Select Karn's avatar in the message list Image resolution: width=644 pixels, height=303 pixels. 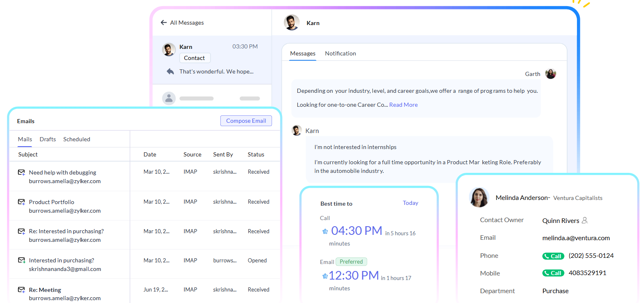[169, 50]
